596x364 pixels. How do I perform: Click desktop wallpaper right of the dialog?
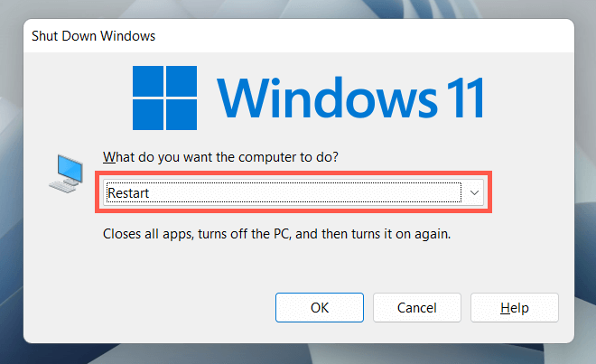pyautogui.click(x=585, y=181)
